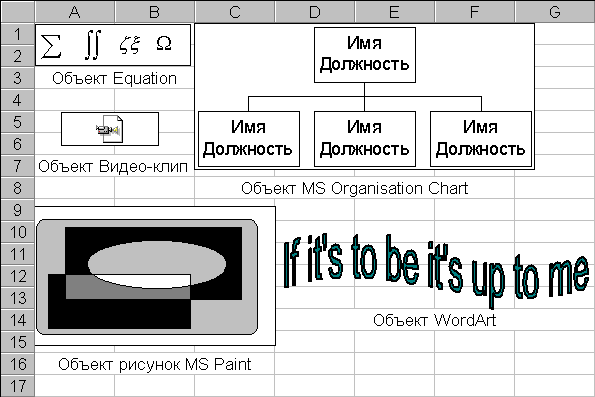This screenshot has width=595, height=397.
Task: Select column A header
Action: click(75, 12)
